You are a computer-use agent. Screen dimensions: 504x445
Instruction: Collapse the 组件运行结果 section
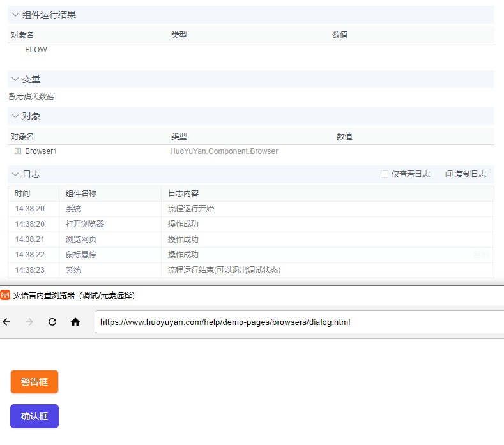(15, 15)
